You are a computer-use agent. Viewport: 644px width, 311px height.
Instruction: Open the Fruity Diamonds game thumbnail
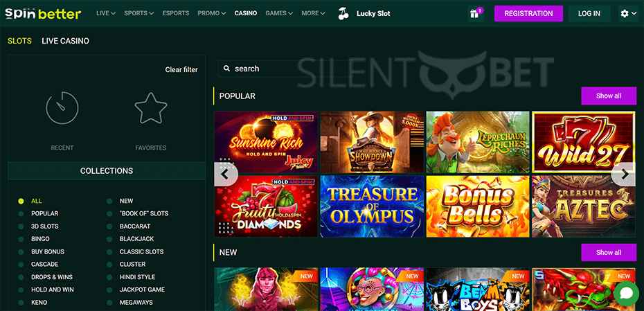(266, 206)
